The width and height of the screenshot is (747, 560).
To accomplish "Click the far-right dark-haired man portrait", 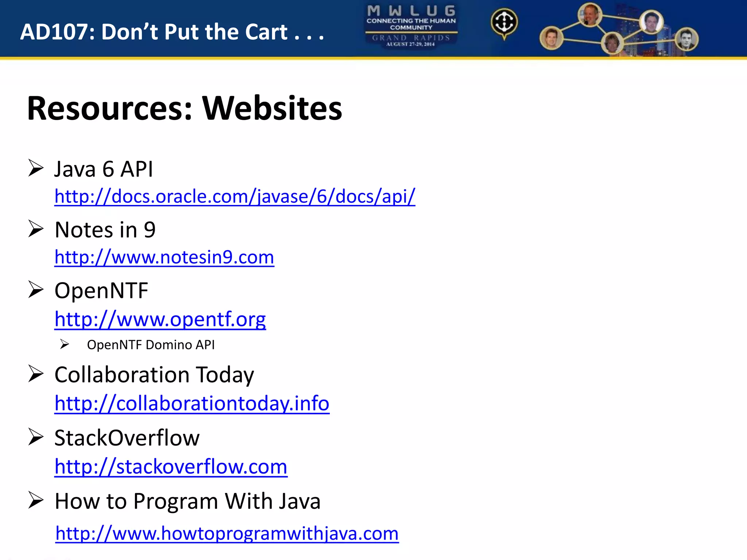I will (686, 39).
